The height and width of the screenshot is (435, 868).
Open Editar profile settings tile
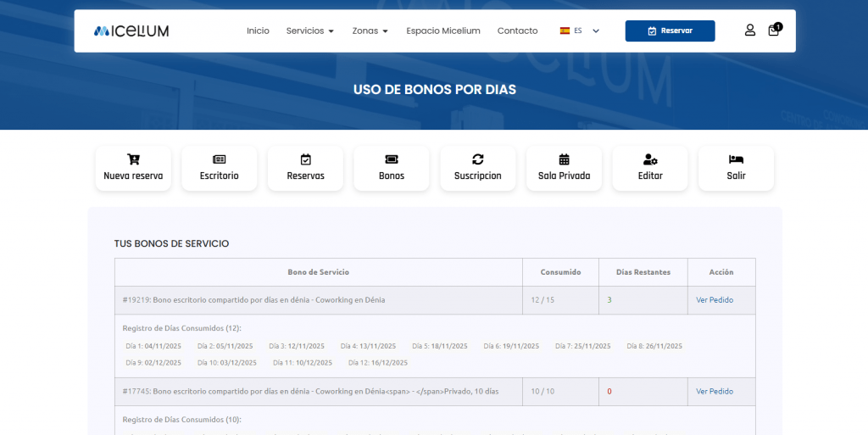click(x=650, y=168)
